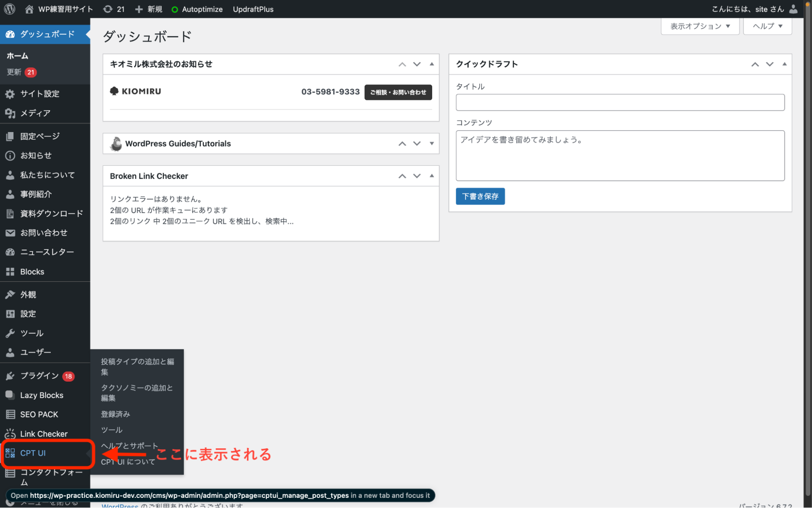Image resolution: width=812 pixels, height=508 pixels.
Task: Click the クイックドラフト タイトル input field
Action: click(620, 102)
